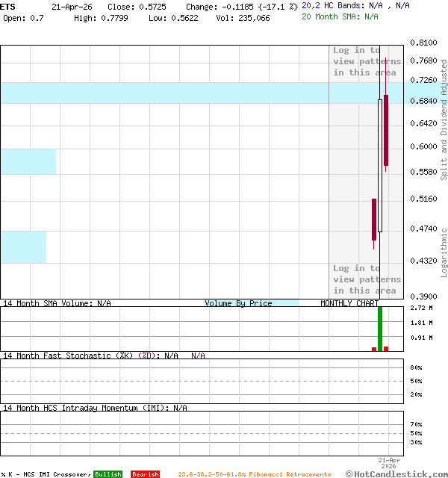Click the large white candlestick body
This screenshot has height=478, width=448.
coord(380,165)
